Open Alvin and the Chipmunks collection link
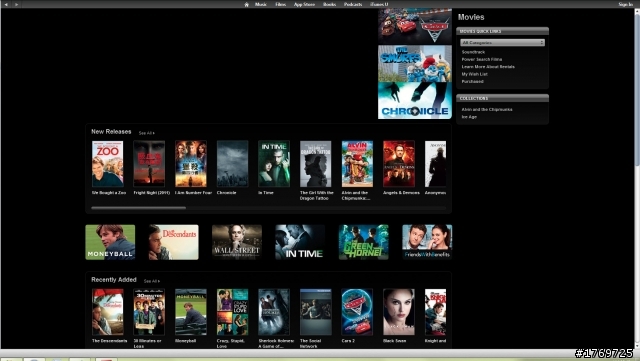This screenshot has height=361, width=640. [487, 109]
